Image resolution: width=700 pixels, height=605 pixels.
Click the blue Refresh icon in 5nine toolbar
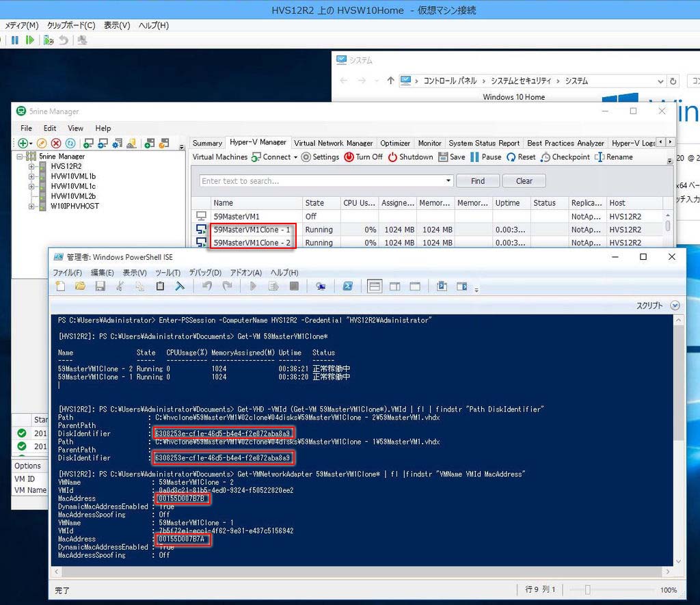click(x=70, y=143)
